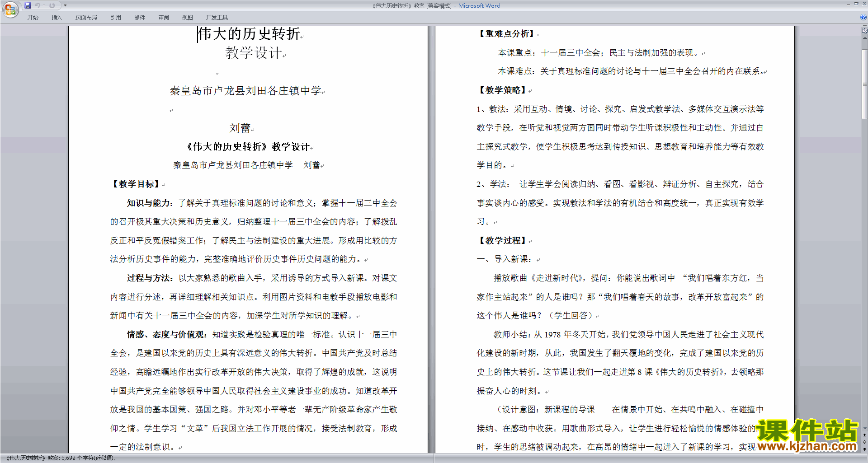
Task: Click the heading 【教学策略】
Action: [502, 90]
